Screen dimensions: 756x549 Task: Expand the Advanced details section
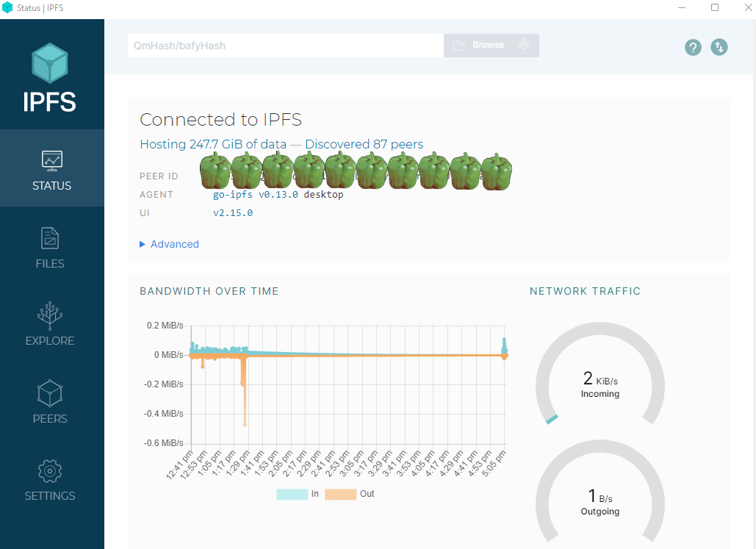point(169,244)
